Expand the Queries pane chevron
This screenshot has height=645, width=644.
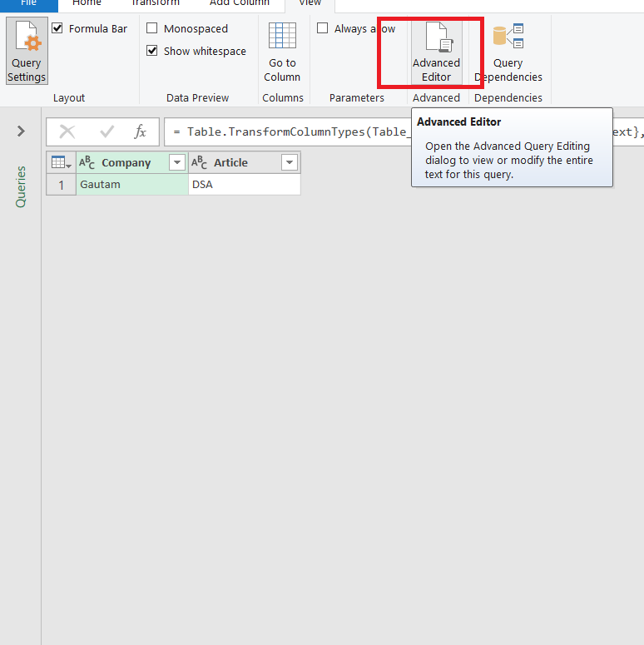[x=21, y=131]
